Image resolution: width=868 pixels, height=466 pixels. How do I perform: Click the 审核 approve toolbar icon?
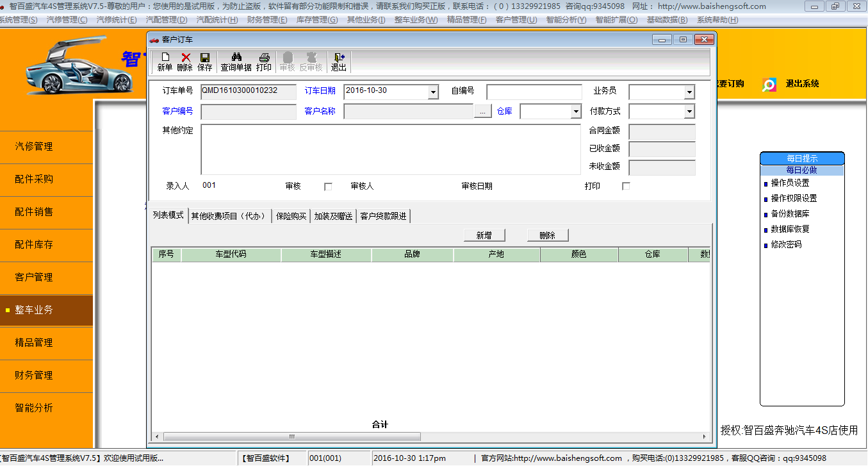point(288,62)
